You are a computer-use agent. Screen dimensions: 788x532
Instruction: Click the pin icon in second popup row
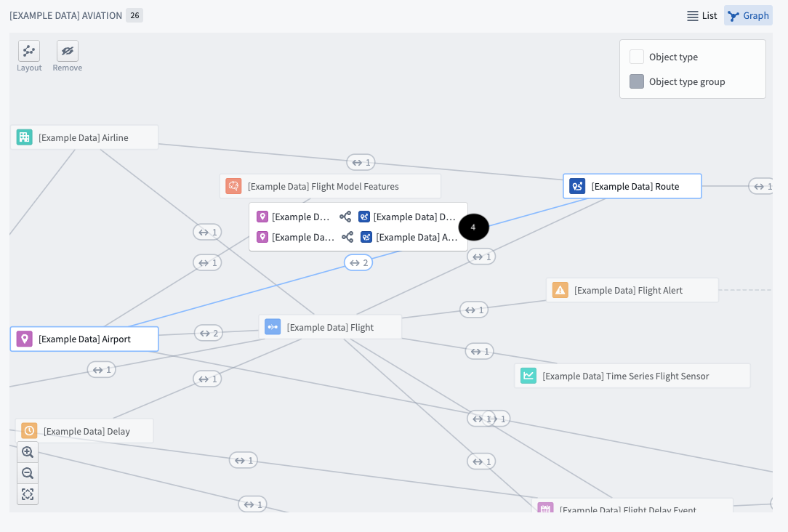tap(262, 237)
